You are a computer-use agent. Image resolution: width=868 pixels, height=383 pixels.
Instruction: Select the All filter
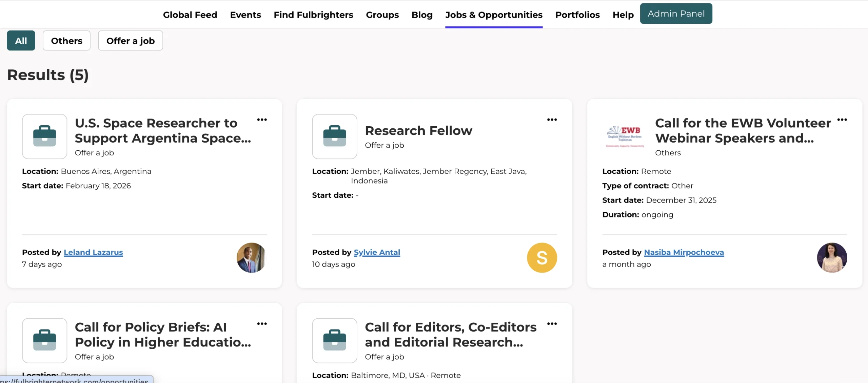coord(21,41)
